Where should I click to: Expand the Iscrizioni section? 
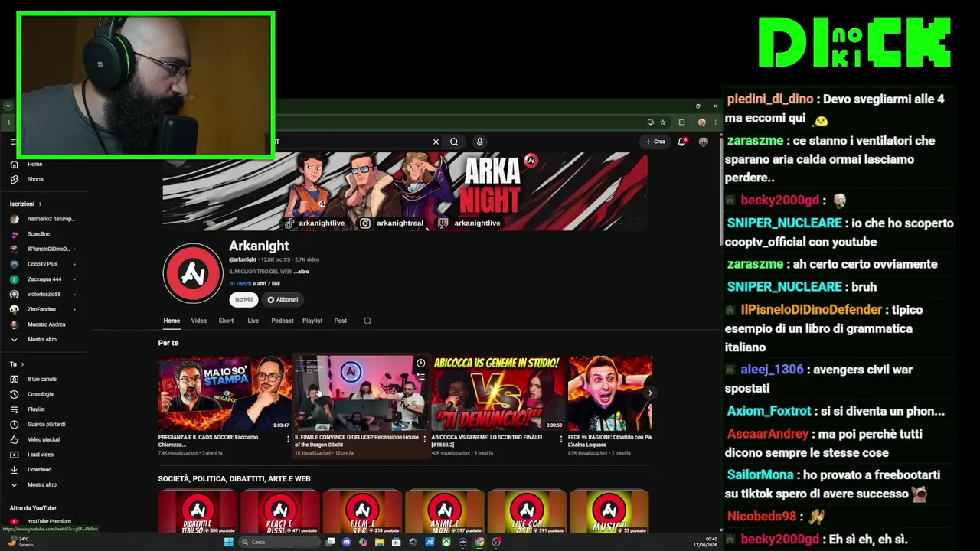pos(26,204)
